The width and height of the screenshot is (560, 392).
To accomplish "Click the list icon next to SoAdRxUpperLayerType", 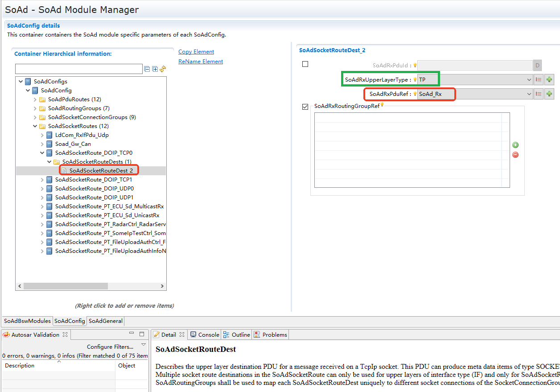I will [538, 80].
